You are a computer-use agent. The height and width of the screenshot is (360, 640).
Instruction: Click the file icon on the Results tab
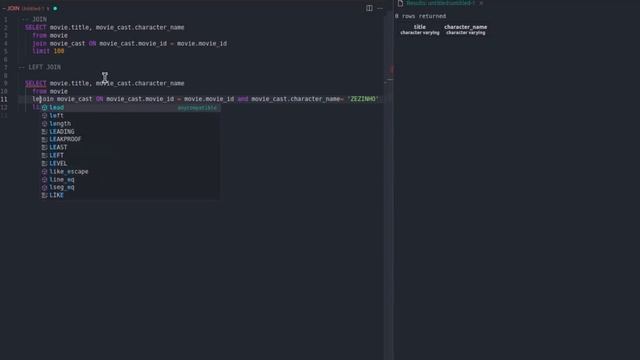pos(400,3)
